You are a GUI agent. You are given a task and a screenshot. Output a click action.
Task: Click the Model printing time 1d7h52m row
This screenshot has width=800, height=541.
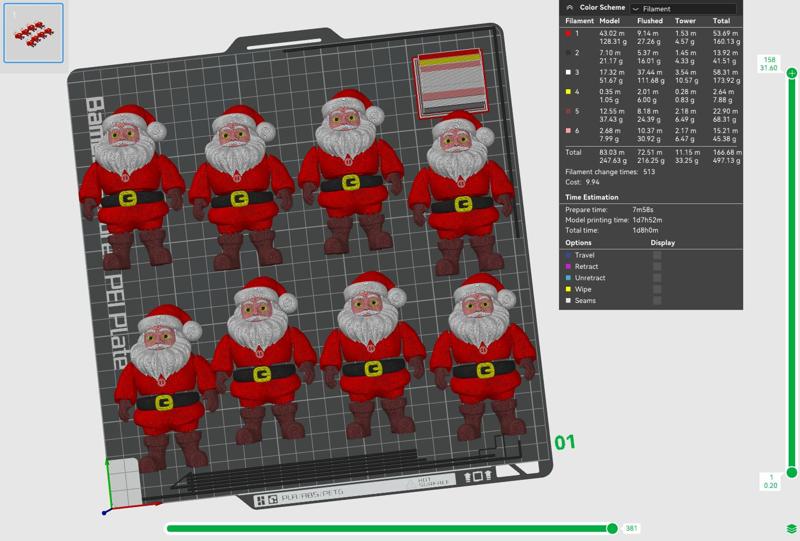614,220
